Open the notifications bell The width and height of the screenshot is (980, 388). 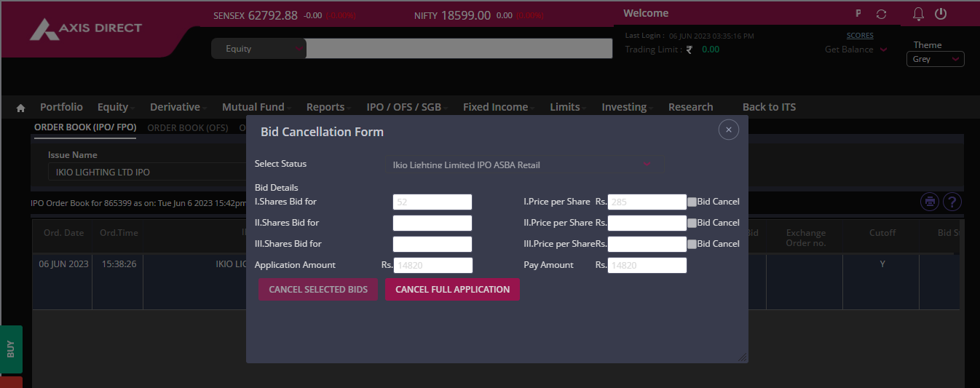(919, 14)
